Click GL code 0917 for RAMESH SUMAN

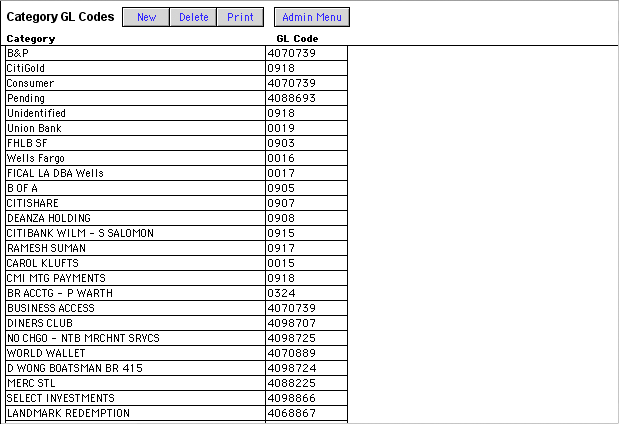point(307,248)
